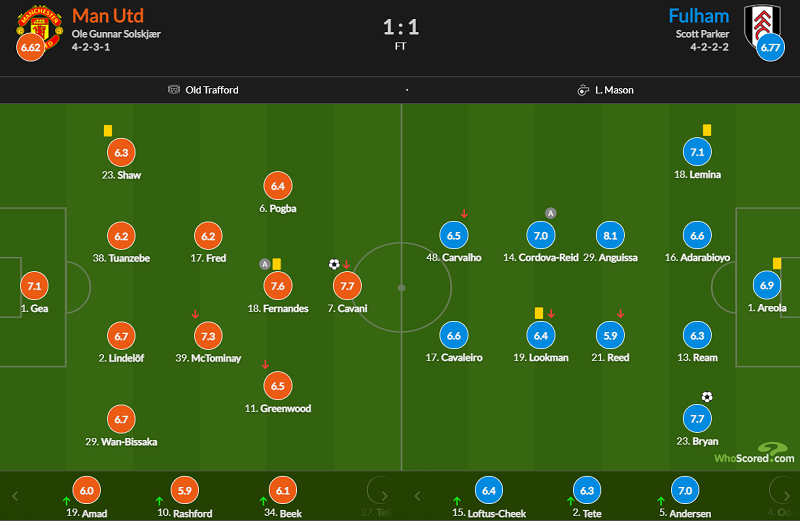Click the Fulham club crest
Viewport: 800px width, 521px height.
pyautogui.click(x=762, y=26)
